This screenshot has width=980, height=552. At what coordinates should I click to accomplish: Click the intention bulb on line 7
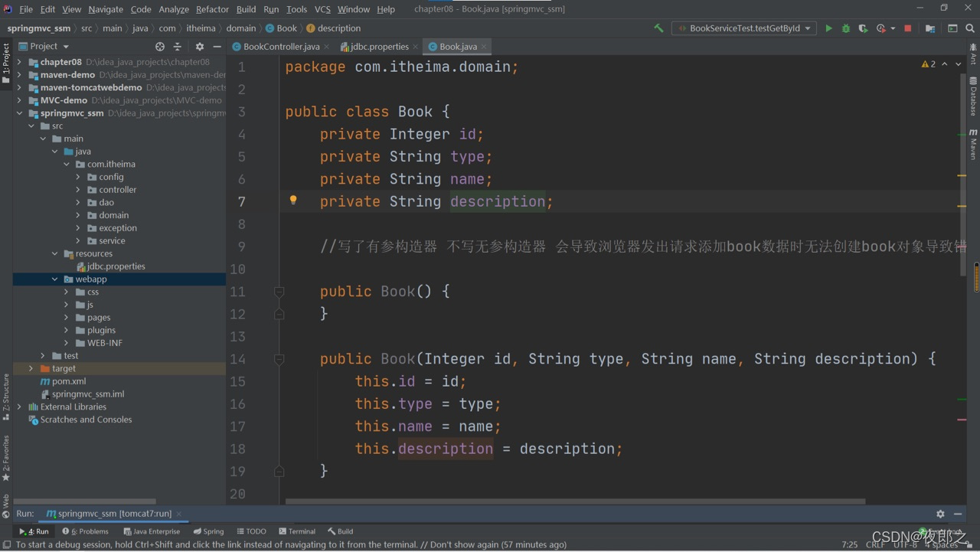coord(293,201)
